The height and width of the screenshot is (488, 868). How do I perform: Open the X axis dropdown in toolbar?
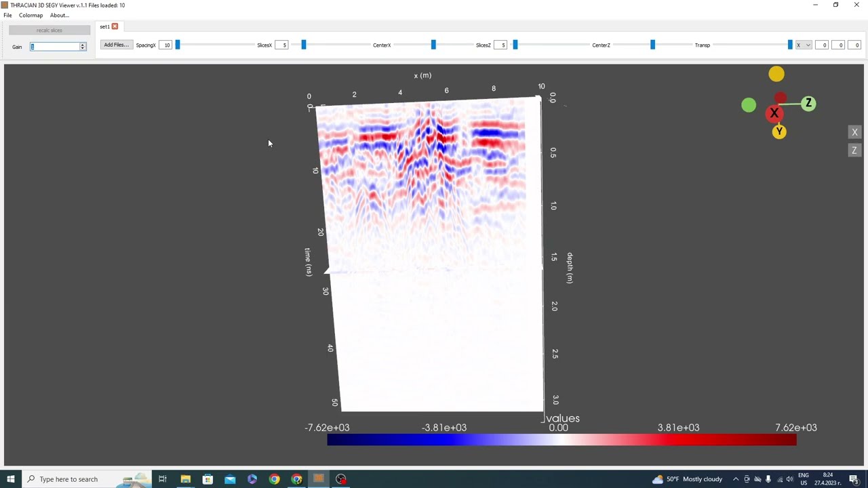(804, 45)
